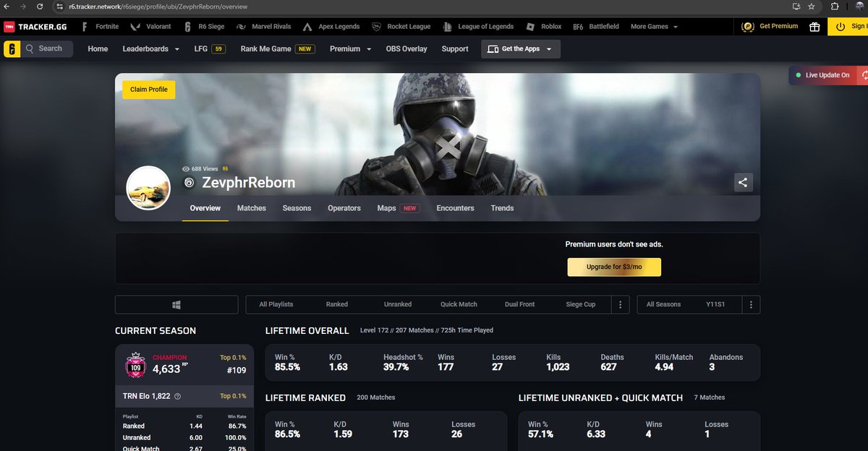This screenshot has height=451, width=868.
Task: Click browser back arrow
Action: (8, 7)
